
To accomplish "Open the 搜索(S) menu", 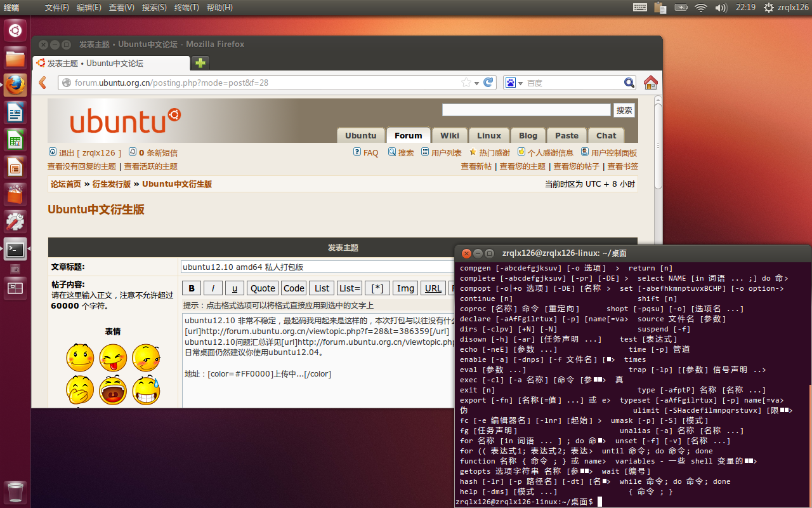I will tap(154, 8).
